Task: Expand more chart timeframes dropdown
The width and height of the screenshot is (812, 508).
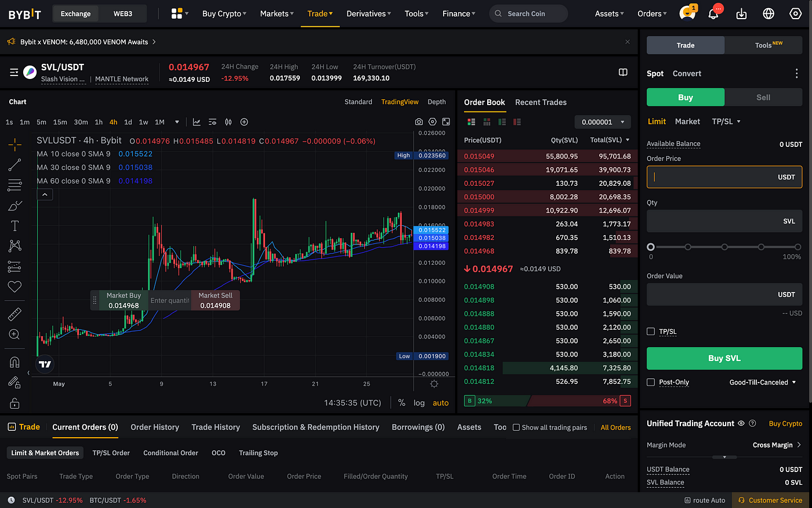Action: (177, 122)
